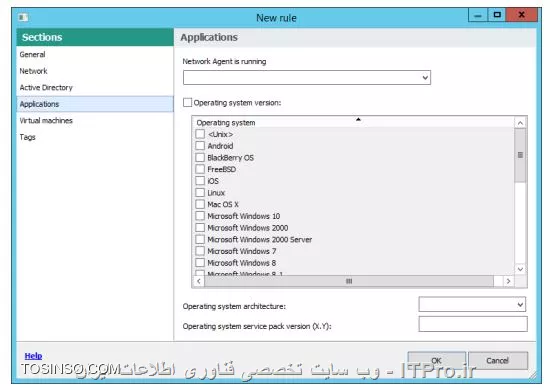Check the Microsoft Windows 10 box
This screenshot has width=550, height=390.
pos(200,216)
